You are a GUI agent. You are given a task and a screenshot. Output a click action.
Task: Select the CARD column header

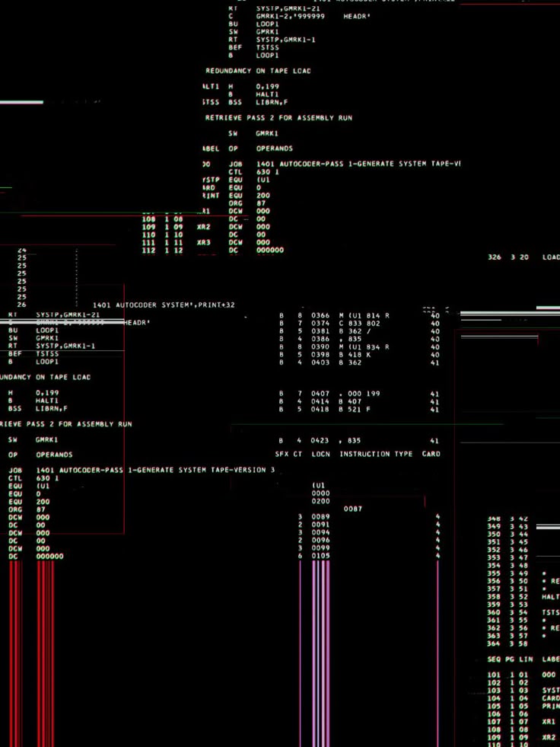(x=431, y=454)
